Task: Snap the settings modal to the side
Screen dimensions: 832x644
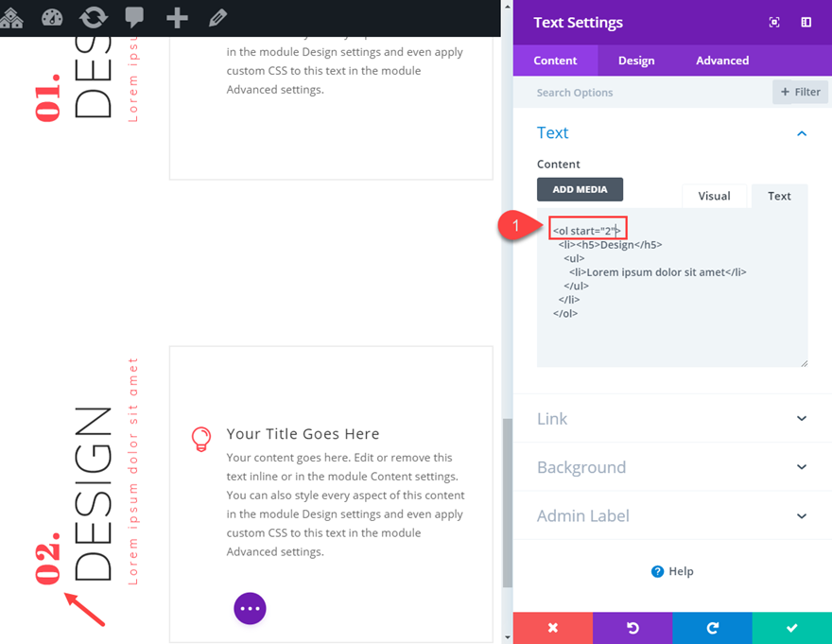Action: coord(805,22)
